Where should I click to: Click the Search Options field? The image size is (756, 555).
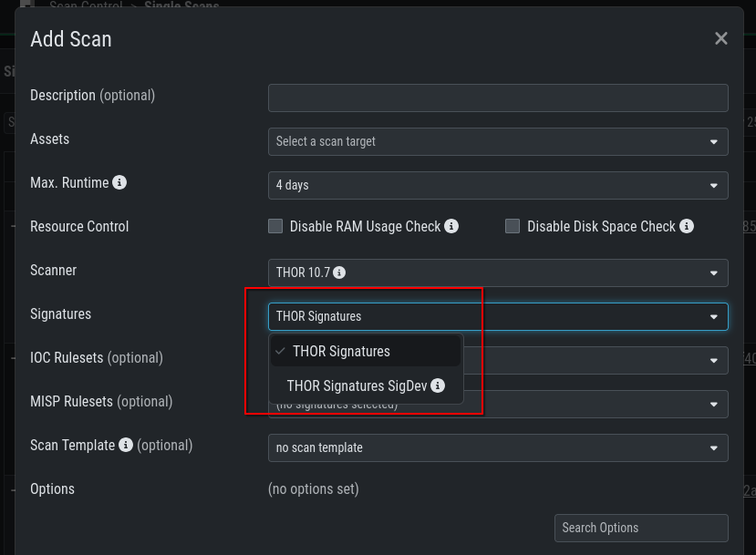coord(641,528)
